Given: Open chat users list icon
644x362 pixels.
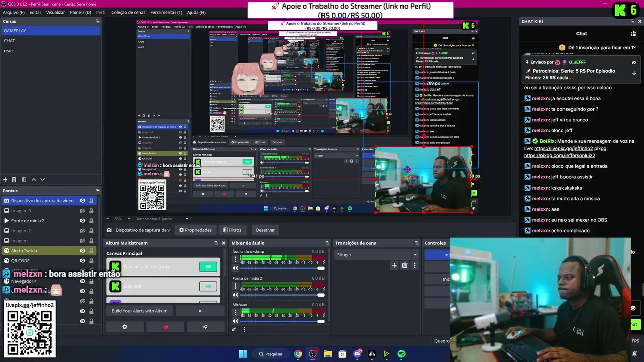Looking at the screenshot, I should (634, 34).
